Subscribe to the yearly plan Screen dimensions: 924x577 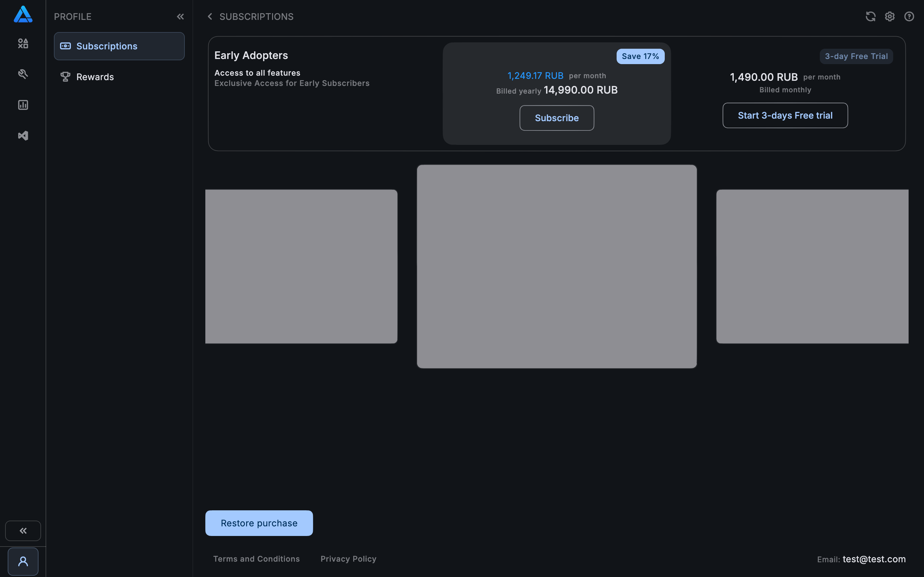tap(556, 118)
